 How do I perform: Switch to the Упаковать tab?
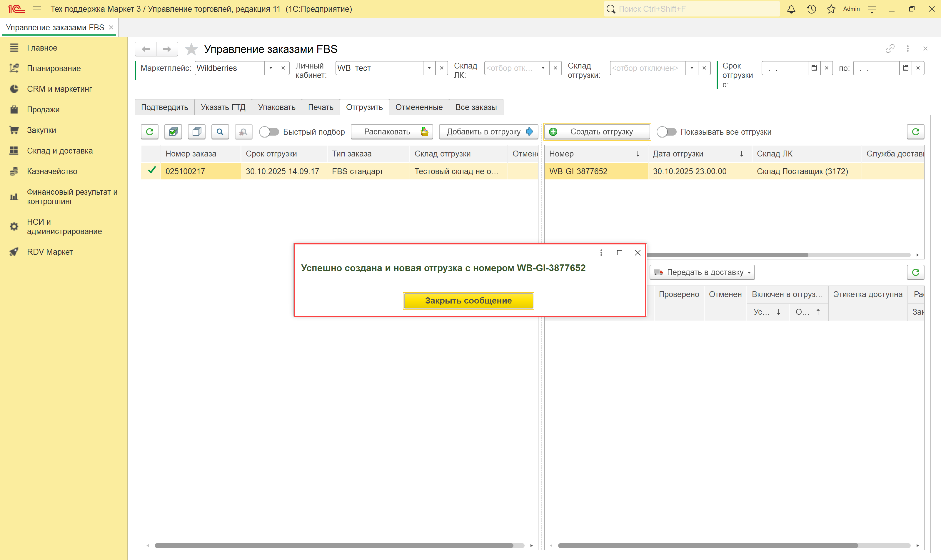pyautogui.click(x=276, y=107)
